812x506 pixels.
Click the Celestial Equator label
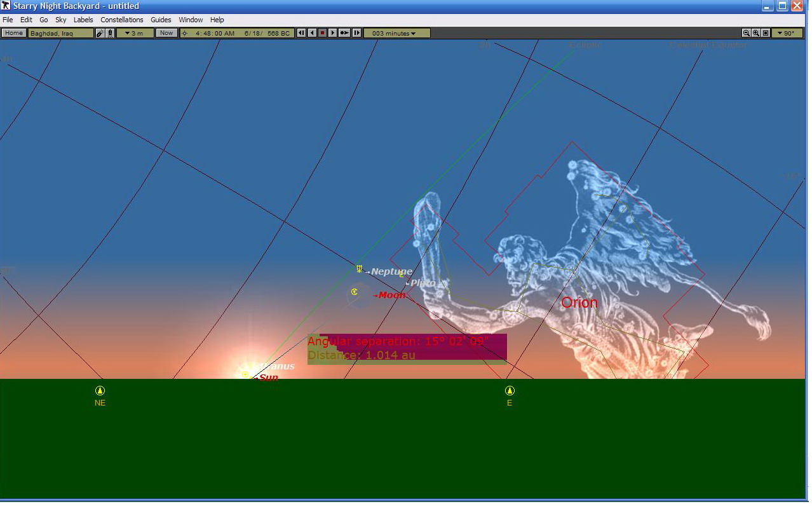tap(708, 45)
